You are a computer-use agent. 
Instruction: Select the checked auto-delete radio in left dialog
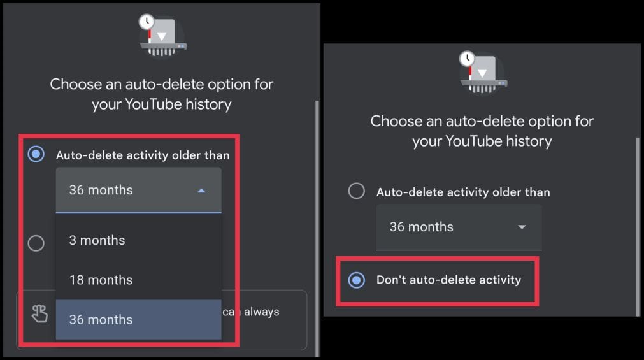(x=36, y=154)
